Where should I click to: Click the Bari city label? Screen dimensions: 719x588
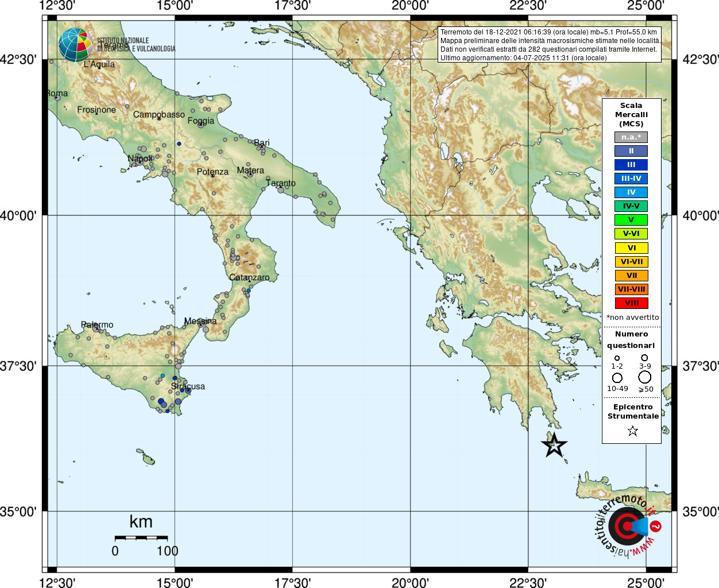click(262, 142)
